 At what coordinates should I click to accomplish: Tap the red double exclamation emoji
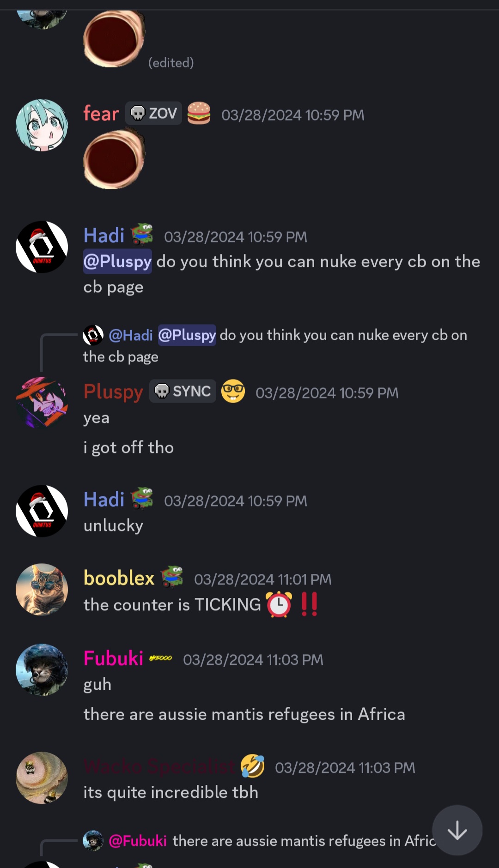[309, 604]
